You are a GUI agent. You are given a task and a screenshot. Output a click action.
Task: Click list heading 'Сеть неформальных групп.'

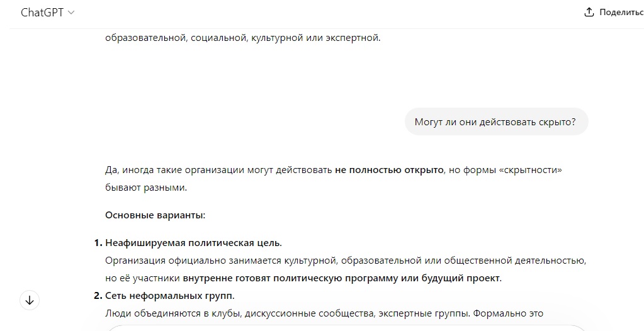click(169, 296)
